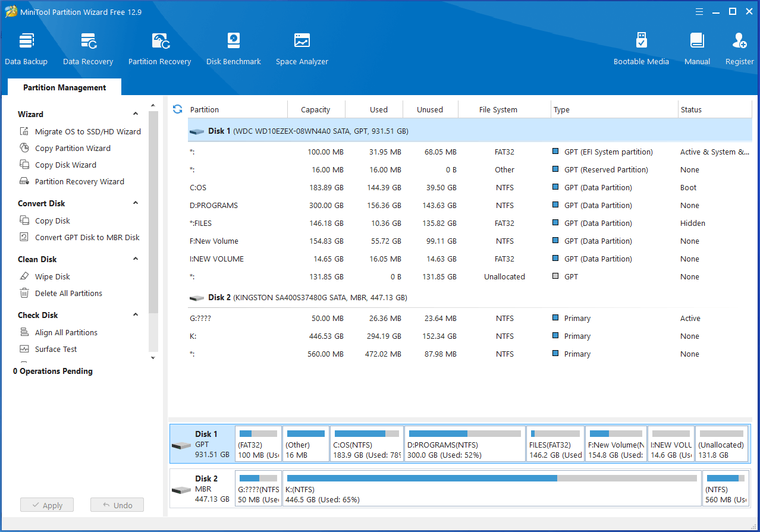
Task: Select the K:(NTFS) block in the Disk 2 map
Action: point(491,489)
